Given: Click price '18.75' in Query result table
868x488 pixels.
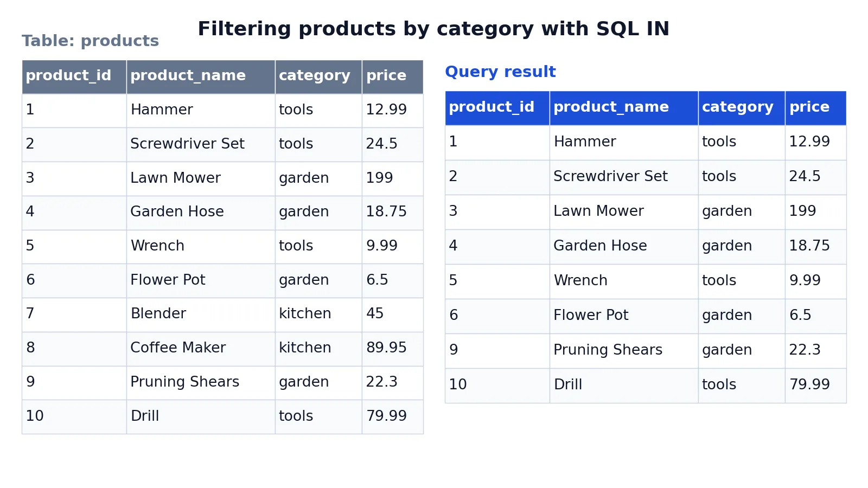Looking at the screenshot, I should (816, 247).
